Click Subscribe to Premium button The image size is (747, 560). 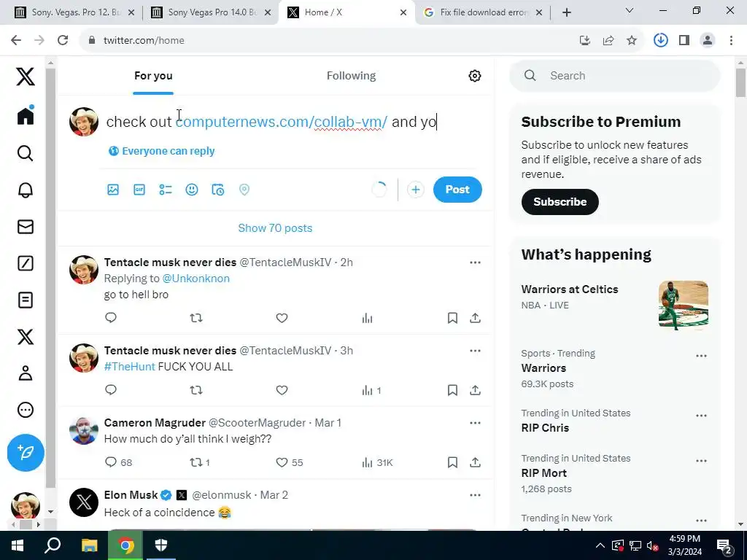(560, 202)
